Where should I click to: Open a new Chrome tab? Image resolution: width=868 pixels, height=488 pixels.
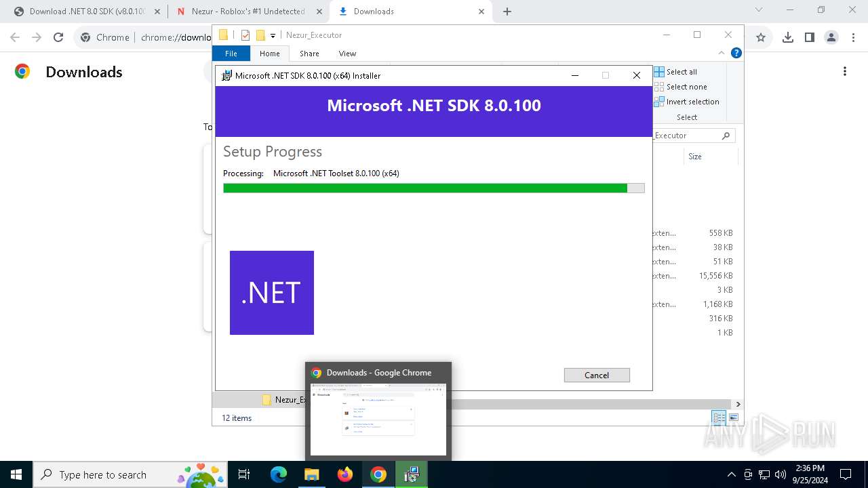click(507, 12)
